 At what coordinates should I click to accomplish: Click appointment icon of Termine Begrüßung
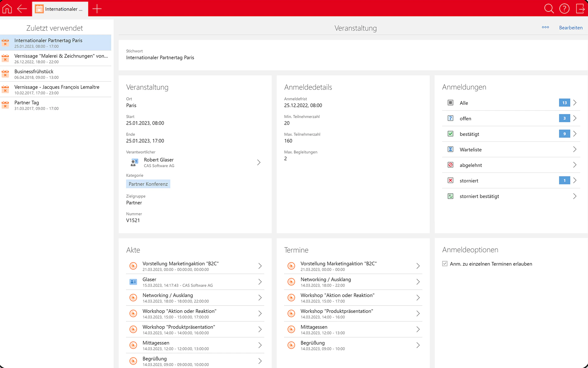291,345
